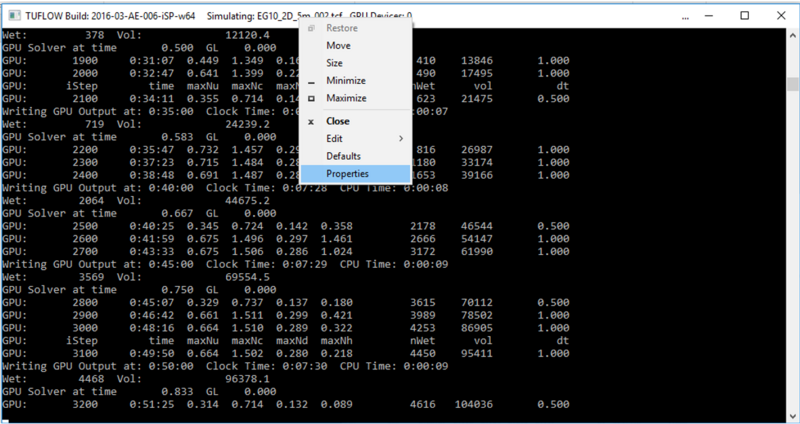800x424 pixels.
Task: Click the GPU step 1900 row
Action: point(286,60)
